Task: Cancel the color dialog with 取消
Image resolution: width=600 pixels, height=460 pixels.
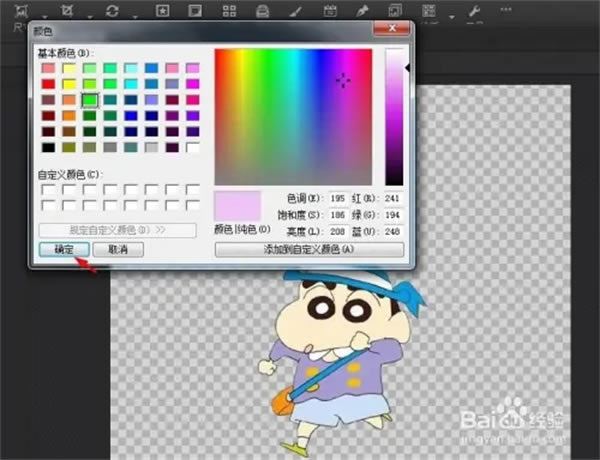Action: pyautogui.click(x=118, y=250)
